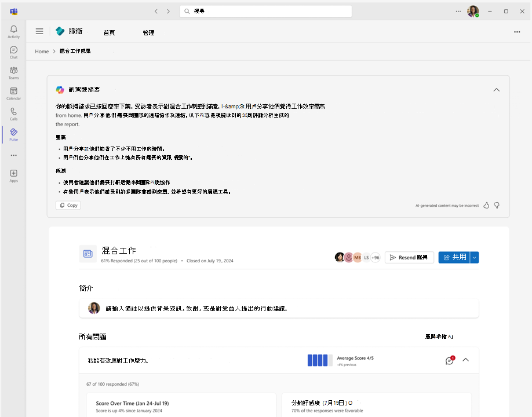Collapse the Copilot summary panel

click(x=497, y=90)
